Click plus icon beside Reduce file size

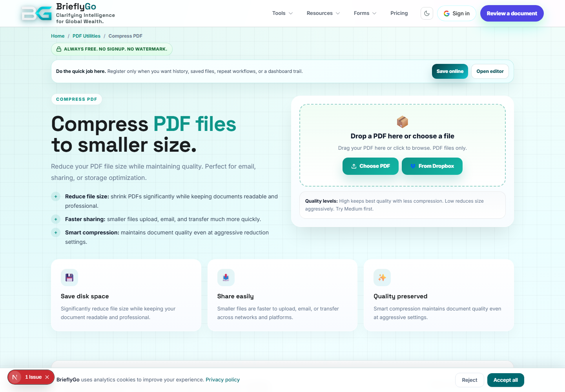[x=56, y=196]
